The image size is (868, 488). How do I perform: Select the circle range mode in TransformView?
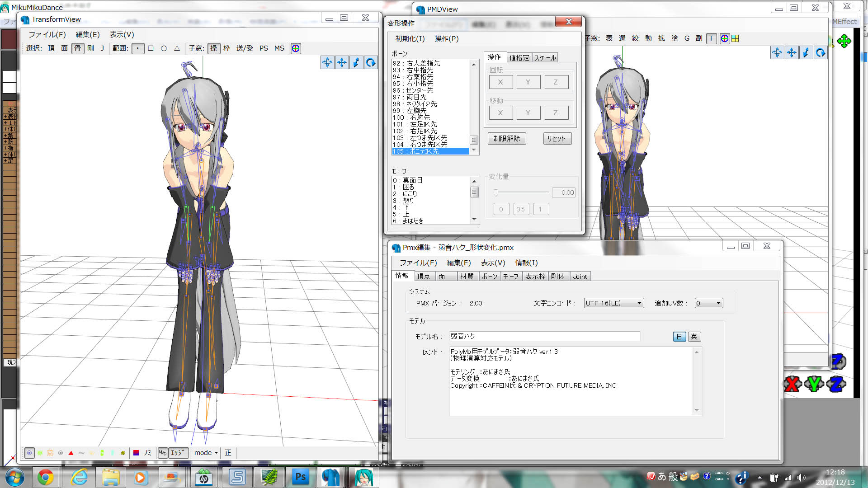pos(164,48)
